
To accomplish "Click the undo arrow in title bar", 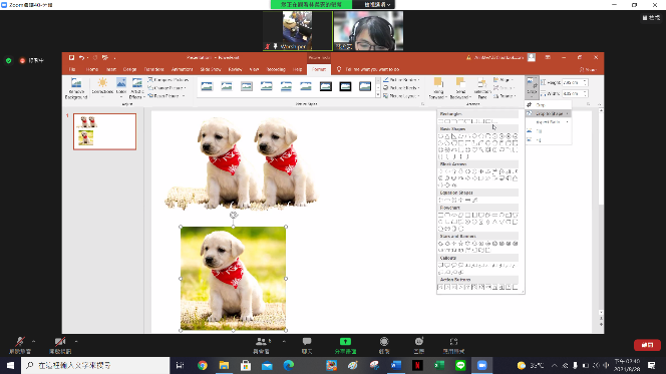I will [82, 58].
